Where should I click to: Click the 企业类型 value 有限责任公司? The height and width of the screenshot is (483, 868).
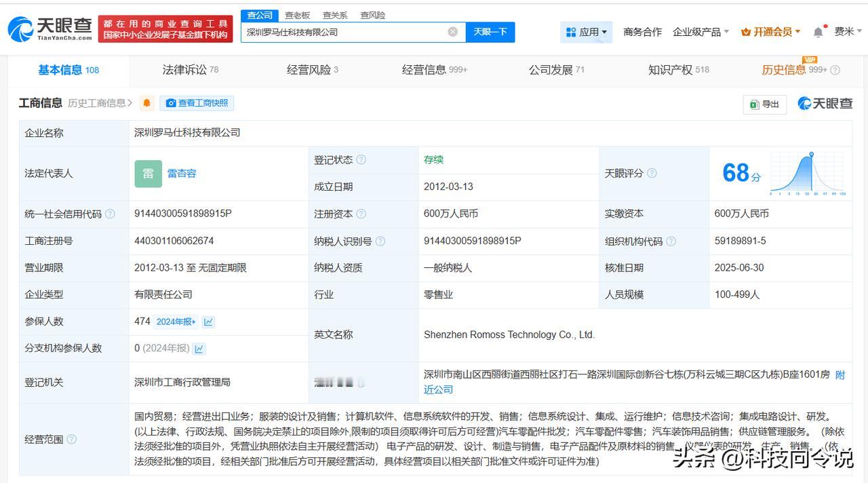[163, 294]
